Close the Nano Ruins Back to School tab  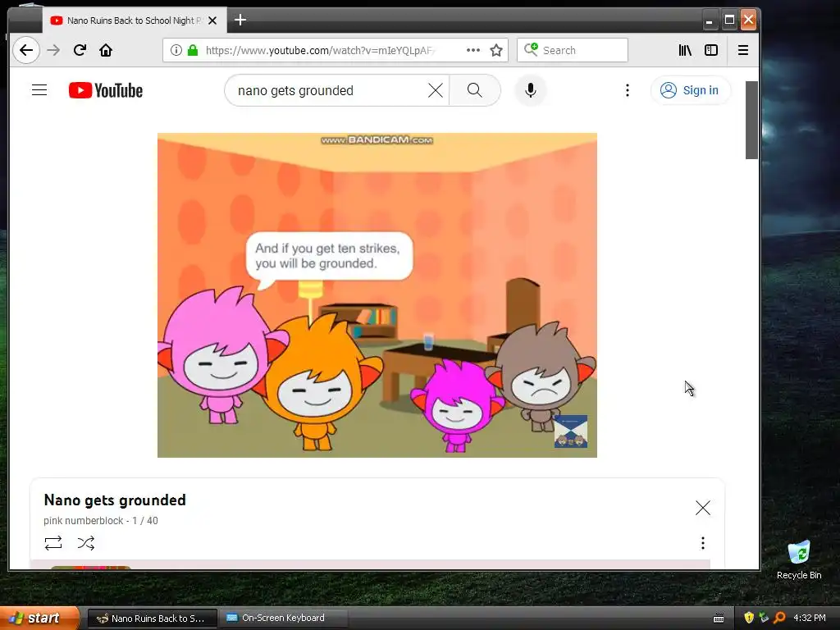tap(212, 21)
